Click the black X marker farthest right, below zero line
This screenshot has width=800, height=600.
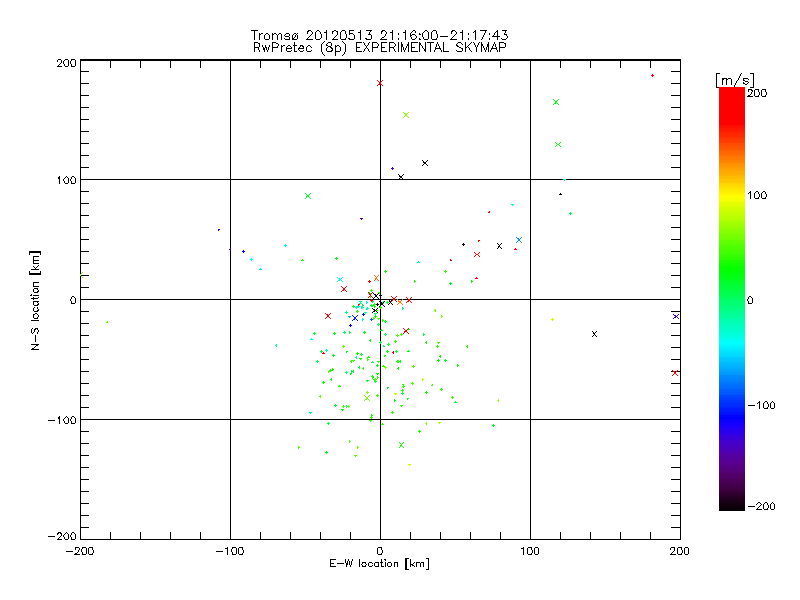point(594,333)
